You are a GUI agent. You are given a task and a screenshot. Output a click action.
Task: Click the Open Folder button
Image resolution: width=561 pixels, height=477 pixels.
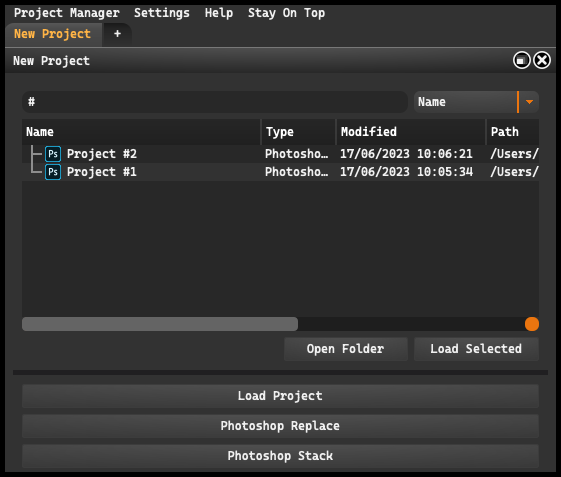coord(346,349)
